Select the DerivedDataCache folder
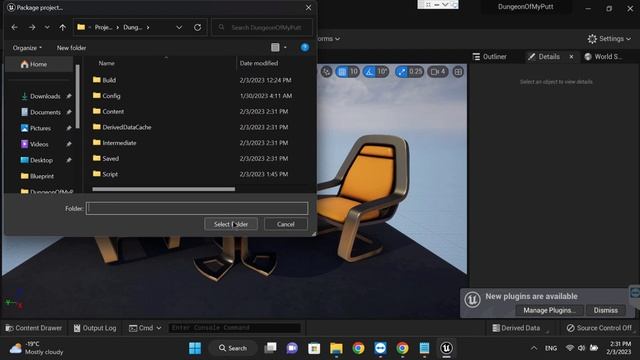This screenshot has width=640, height=360. click(127, 127)
